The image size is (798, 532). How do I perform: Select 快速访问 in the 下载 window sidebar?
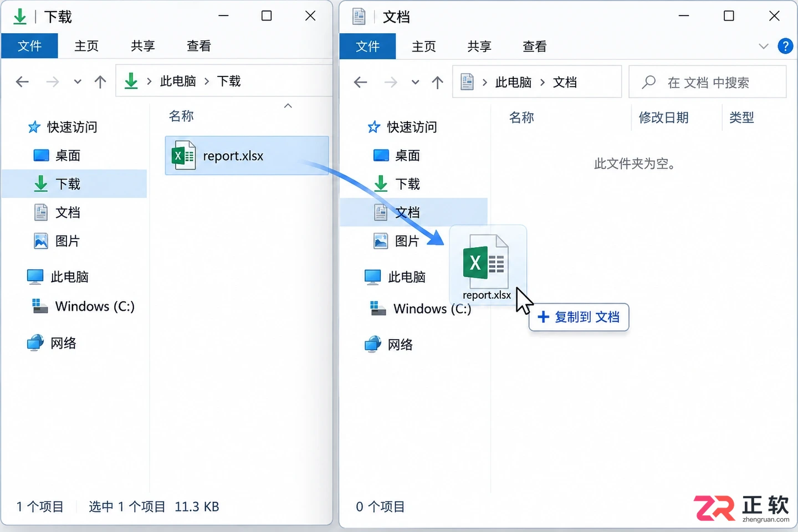63,127
